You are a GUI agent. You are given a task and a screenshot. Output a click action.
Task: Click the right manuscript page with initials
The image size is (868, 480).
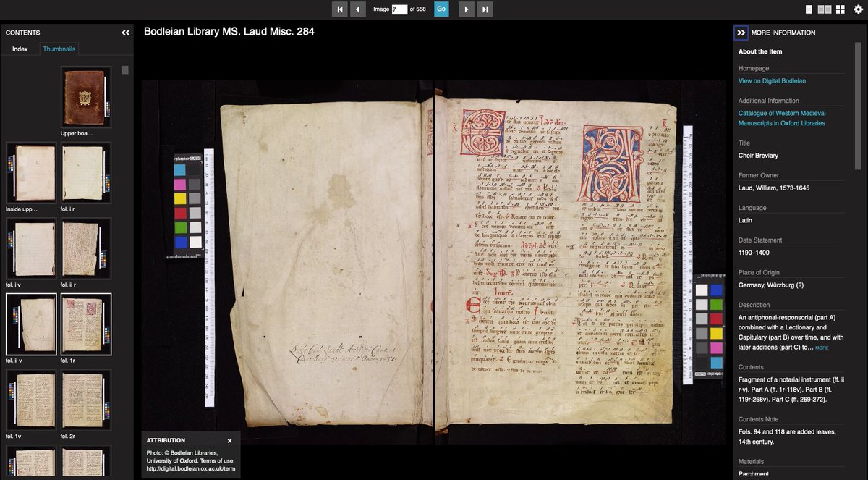[x=556, y=264]
